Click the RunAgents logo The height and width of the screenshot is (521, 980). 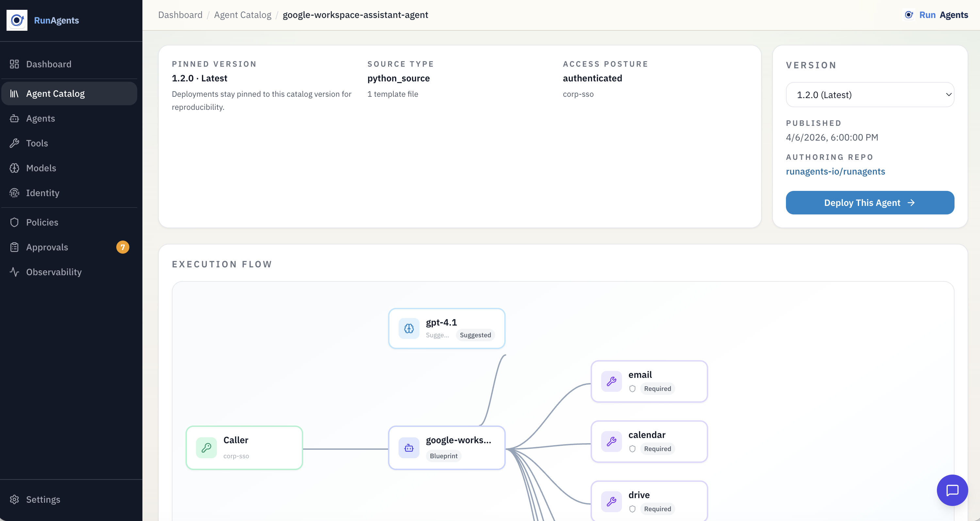(17, 20)
